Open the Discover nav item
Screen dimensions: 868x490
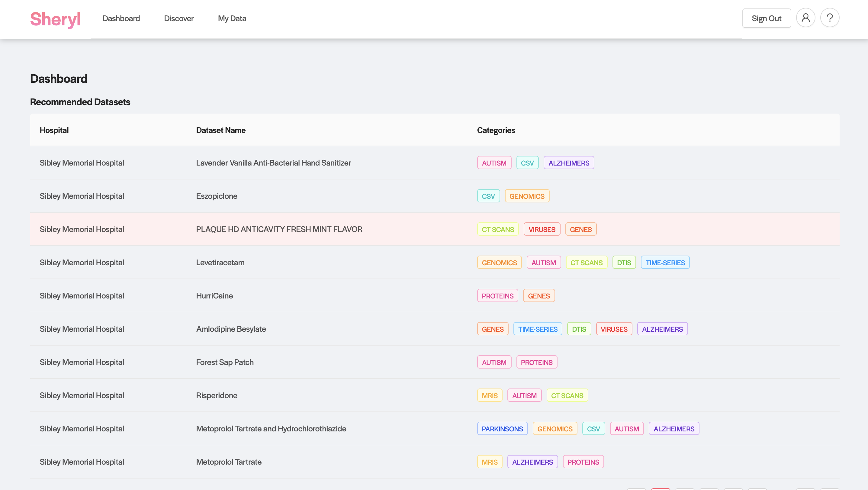point(178,18)
